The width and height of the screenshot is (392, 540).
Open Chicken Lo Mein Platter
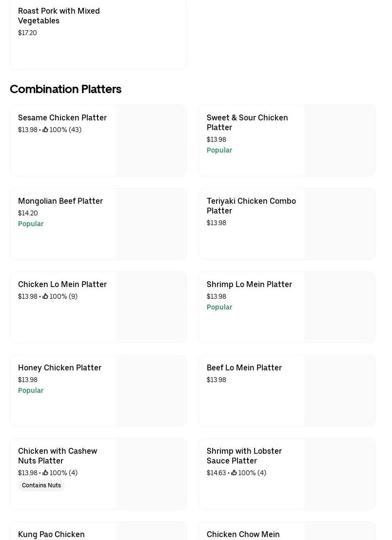point(62,284)
